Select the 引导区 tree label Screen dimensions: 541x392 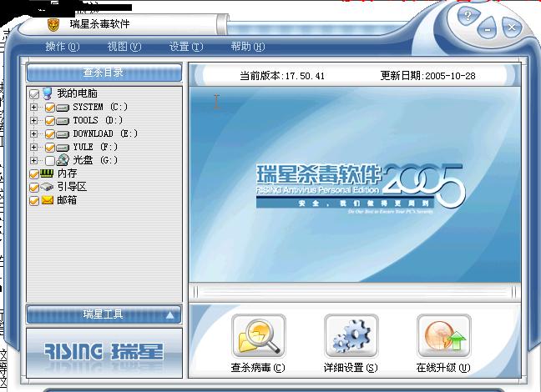click(72, 187)
